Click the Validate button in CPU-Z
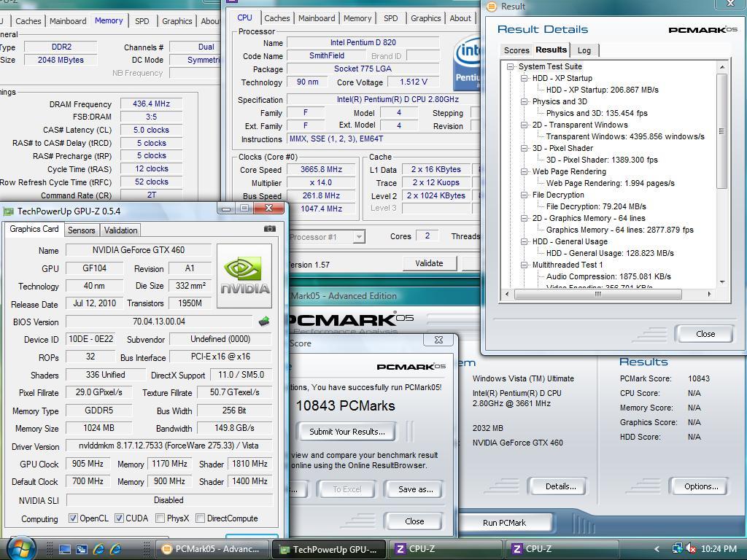Screen dimensions: 747x560 click(x=429, y=262)
